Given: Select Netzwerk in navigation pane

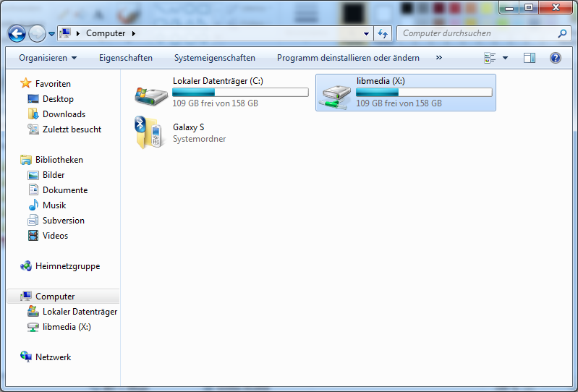Looking at the screenshot, I should coord(53,357).
